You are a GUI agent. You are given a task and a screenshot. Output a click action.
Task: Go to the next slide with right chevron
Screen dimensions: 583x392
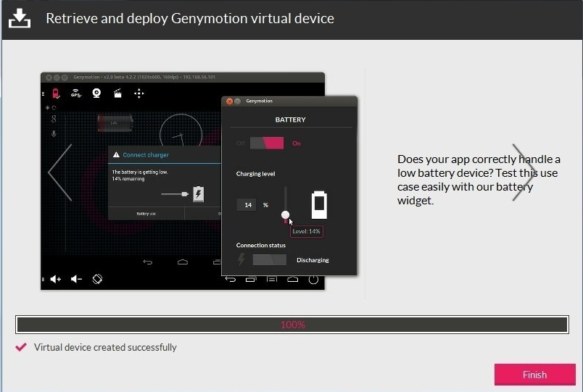(x=524, y=172)
